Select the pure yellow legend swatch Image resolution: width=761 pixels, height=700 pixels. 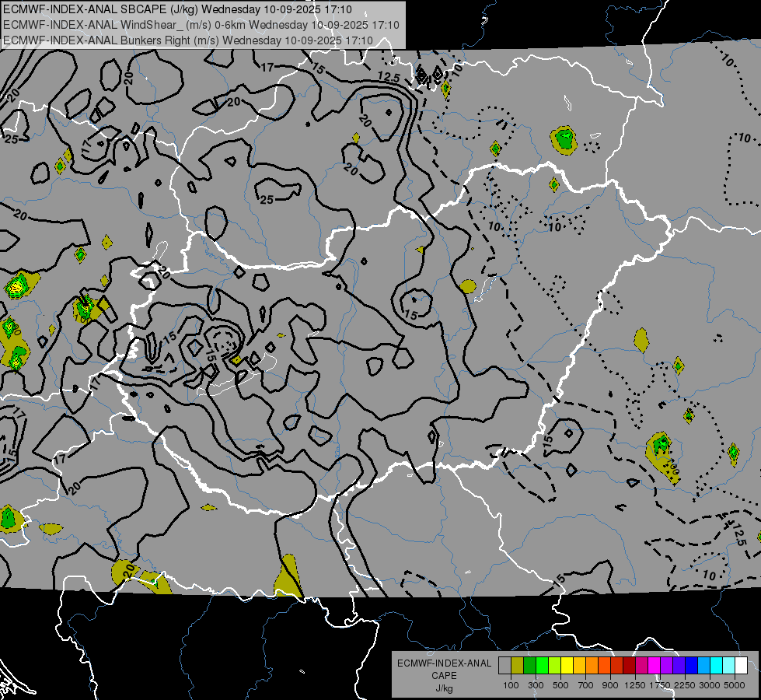[x=567, y=665]
